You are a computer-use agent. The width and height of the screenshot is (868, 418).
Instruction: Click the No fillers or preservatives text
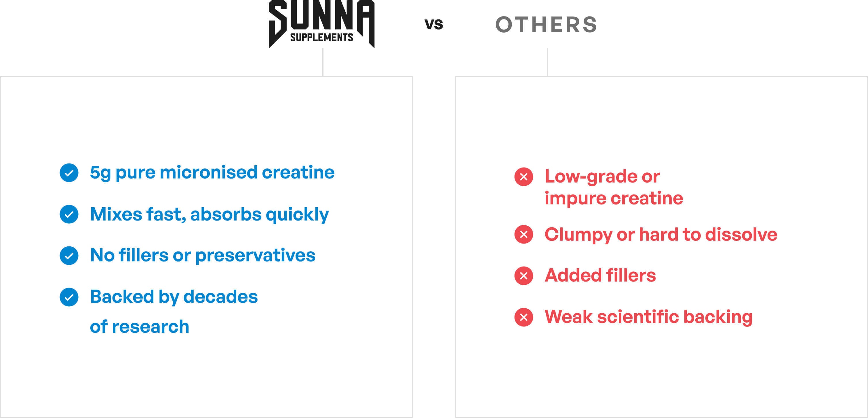pos(203,255)
